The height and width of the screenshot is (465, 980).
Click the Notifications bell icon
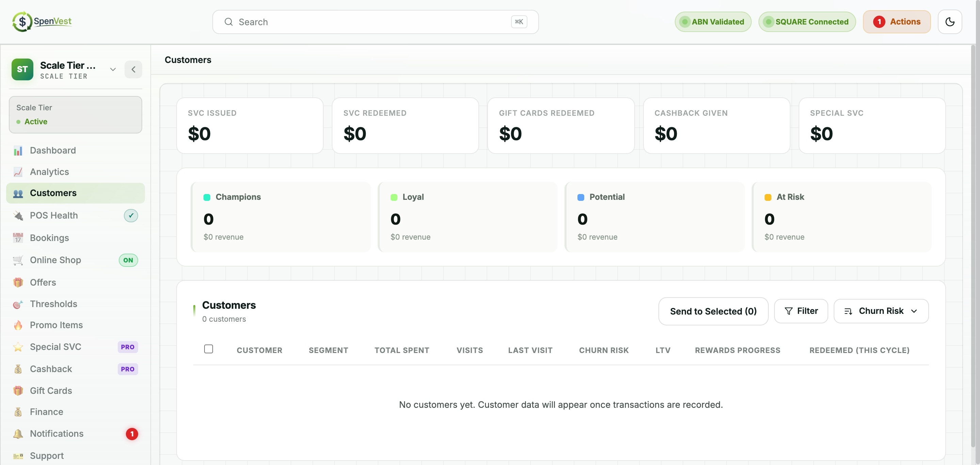click(x=18, y=434)
